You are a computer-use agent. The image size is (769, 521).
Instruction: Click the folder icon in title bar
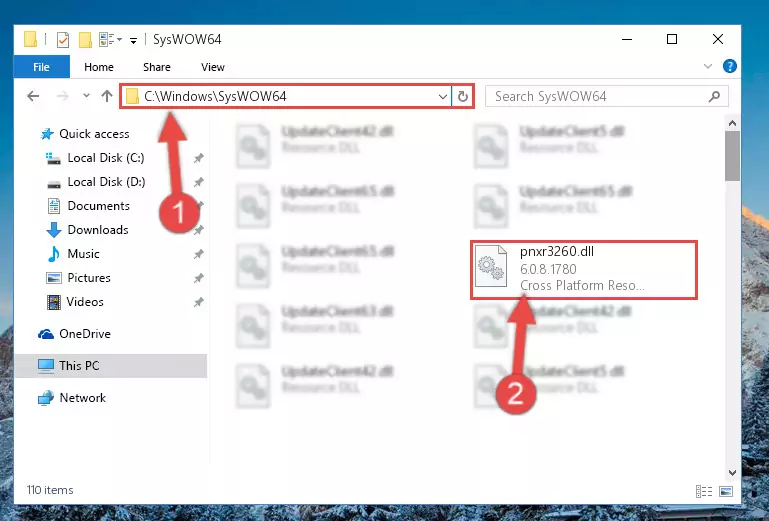[x=30, y=39]
